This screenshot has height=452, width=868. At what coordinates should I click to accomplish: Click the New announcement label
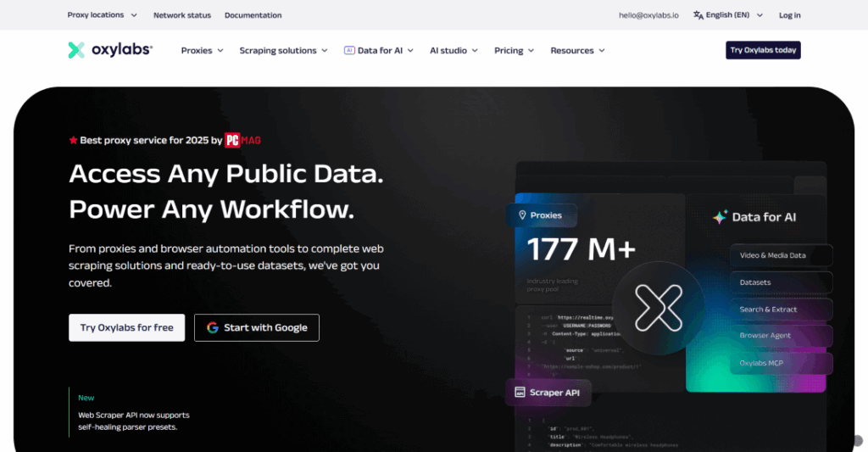(86, 398)
